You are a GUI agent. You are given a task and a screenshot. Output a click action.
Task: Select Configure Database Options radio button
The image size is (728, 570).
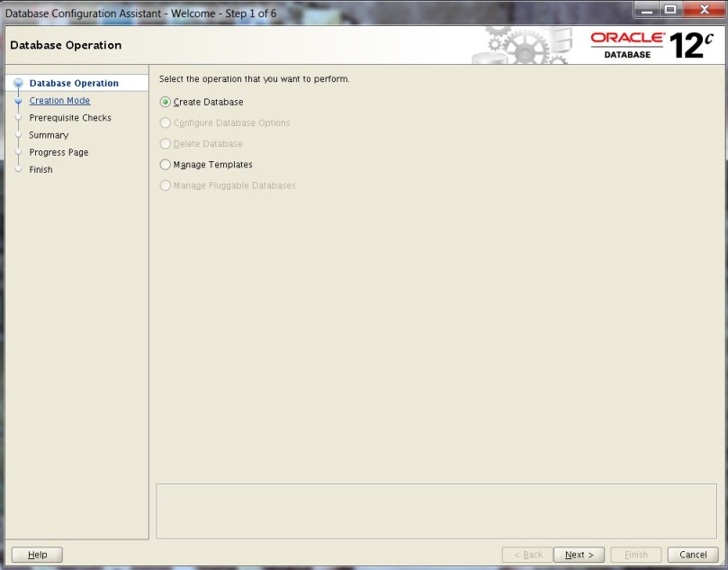coord(165,122)
